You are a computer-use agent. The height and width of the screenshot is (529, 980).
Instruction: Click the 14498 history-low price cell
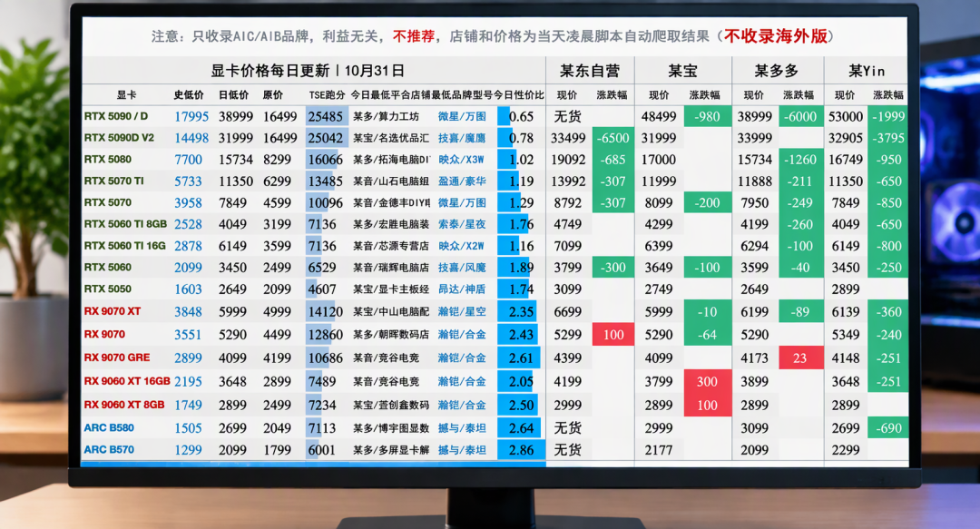click(191, 138)
